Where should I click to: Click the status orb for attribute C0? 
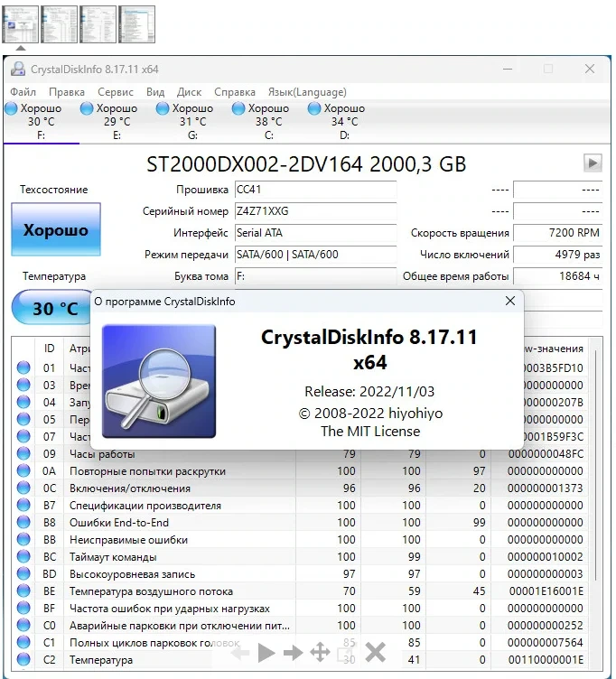pos(23,625)
